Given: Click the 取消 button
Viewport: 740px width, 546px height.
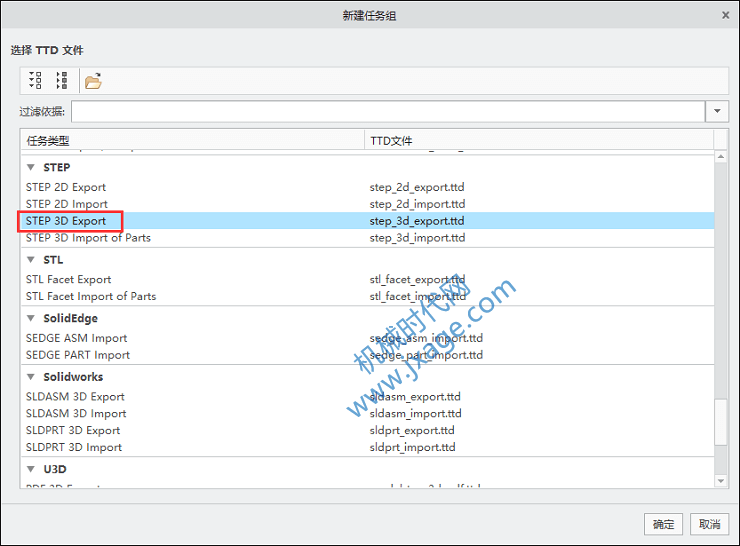Looking at the screenshot, I should tap(709, 524).
